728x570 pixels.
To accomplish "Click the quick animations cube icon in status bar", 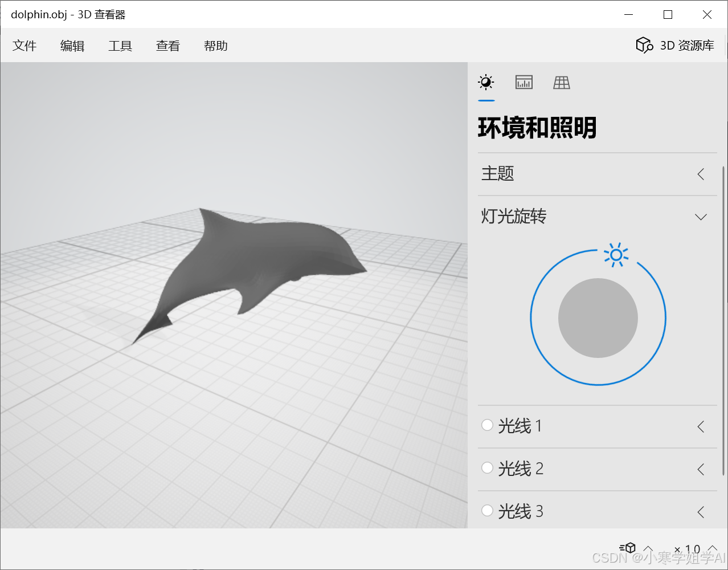I will coord(627,548).
